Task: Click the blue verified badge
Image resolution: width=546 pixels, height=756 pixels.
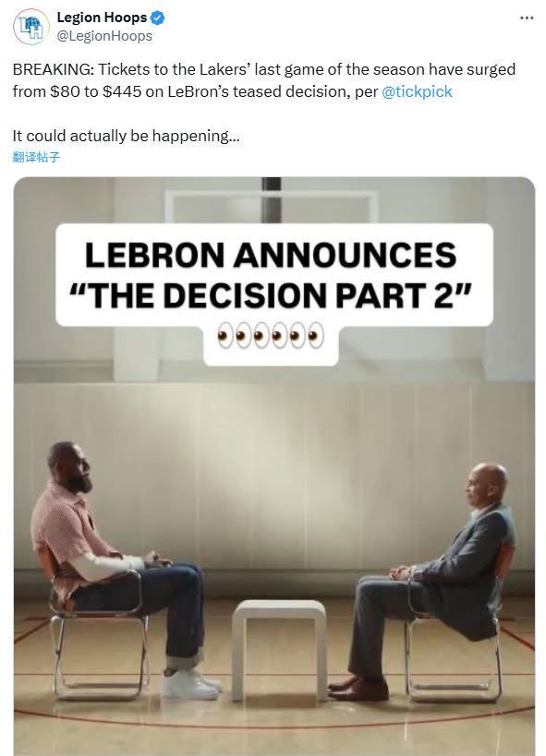Action: [x=158, y=18]
